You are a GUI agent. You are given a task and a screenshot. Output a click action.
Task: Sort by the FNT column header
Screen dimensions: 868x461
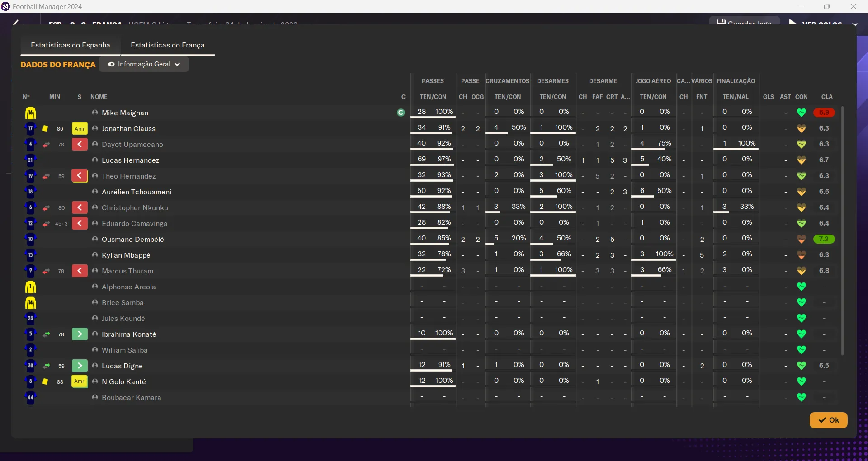pyautogui.click(x=702, y=97)
